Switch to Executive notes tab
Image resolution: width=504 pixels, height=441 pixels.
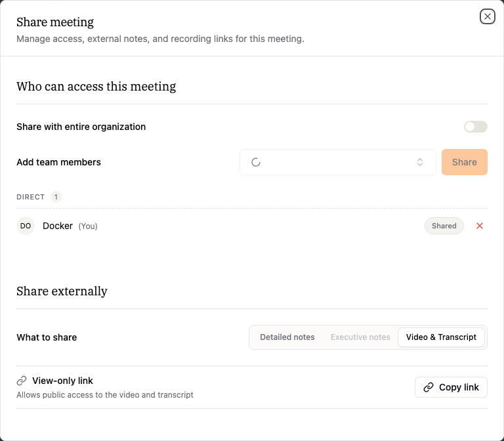[x=360, y=337]
